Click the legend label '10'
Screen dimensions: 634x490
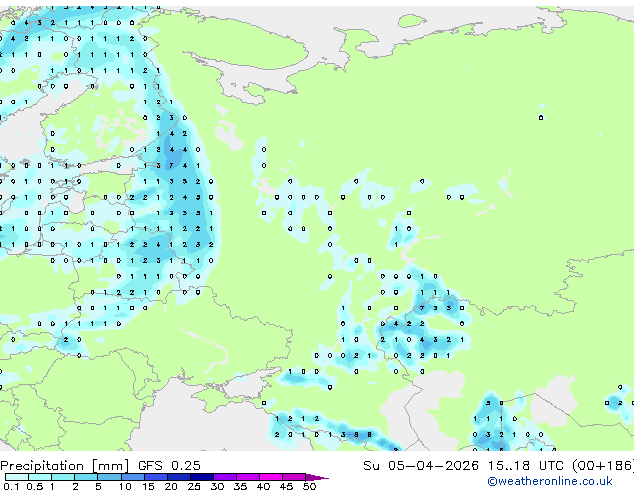coord(125,486)
